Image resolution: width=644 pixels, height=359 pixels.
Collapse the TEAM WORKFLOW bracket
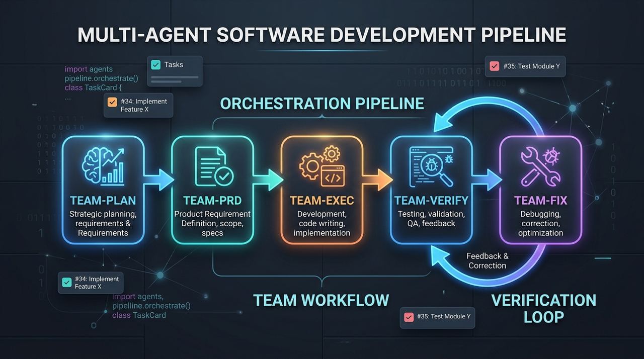point(321,277)
